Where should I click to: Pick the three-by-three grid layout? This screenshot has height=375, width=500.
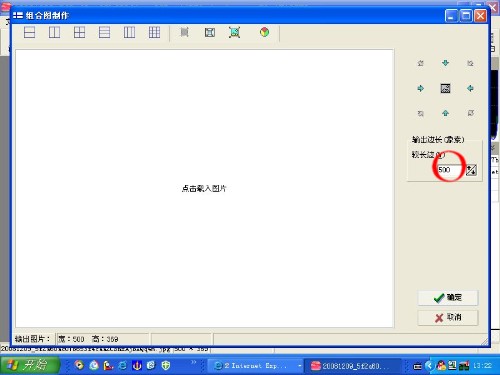[154, 32]
